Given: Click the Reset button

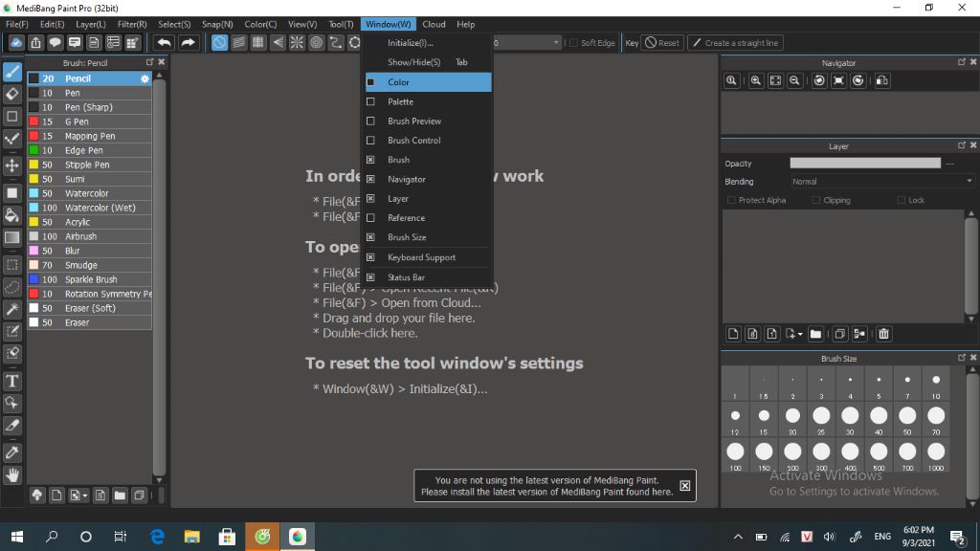Looking at the screenshot, I should pos(662,42).
